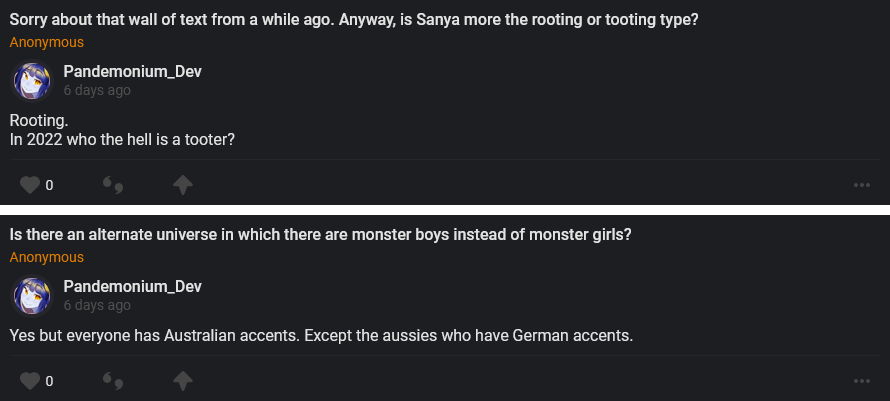The height and width of the screenshot is (401, 890).
Task: Open the Pandemonium_Dev profile from the Sanya answer
Action: coord(132,71)
